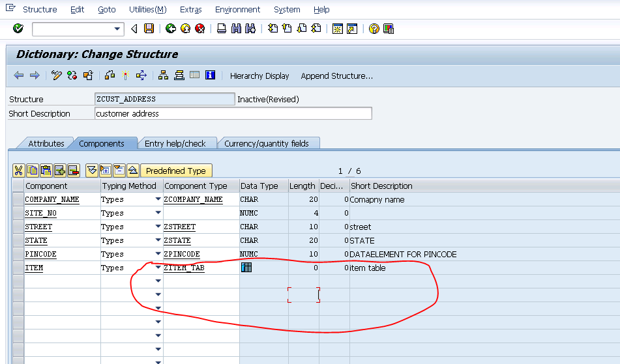This screenshot has height=364, width=620.
Task: Click the blue next-object right arrow
Action: click(35, 76)
